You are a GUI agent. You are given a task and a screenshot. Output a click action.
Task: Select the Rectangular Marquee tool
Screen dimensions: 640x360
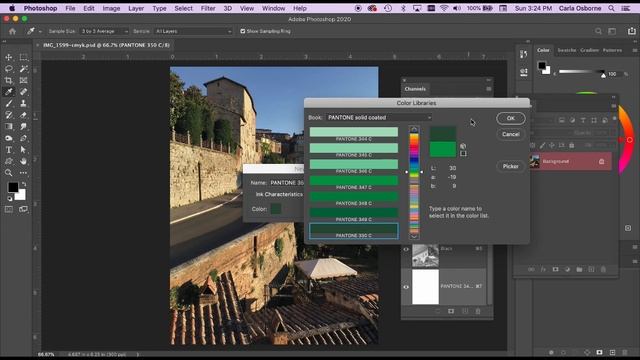(23, 57)
